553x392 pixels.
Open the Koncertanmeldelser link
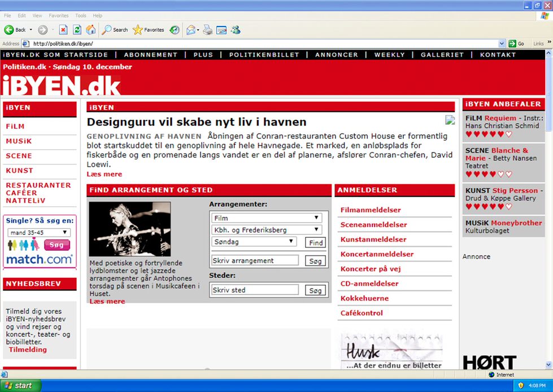coord(377,254)
